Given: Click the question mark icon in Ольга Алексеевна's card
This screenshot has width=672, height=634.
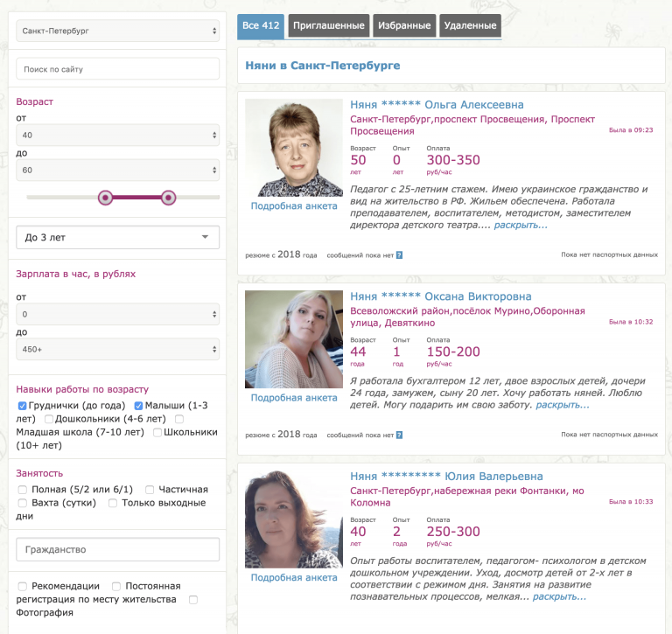Looking at the screenshot, I should coord(399,255).
